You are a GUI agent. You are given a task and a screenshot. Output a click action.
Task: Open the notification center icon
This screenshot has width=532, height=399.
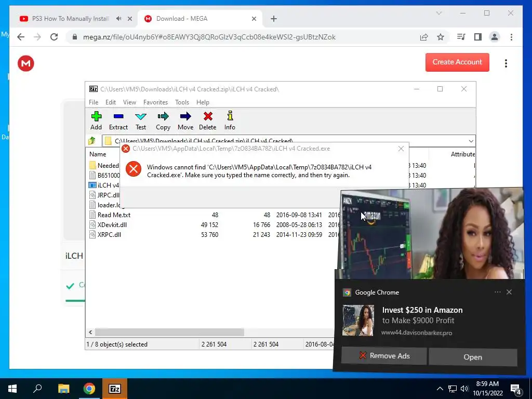tap(516, 389)
